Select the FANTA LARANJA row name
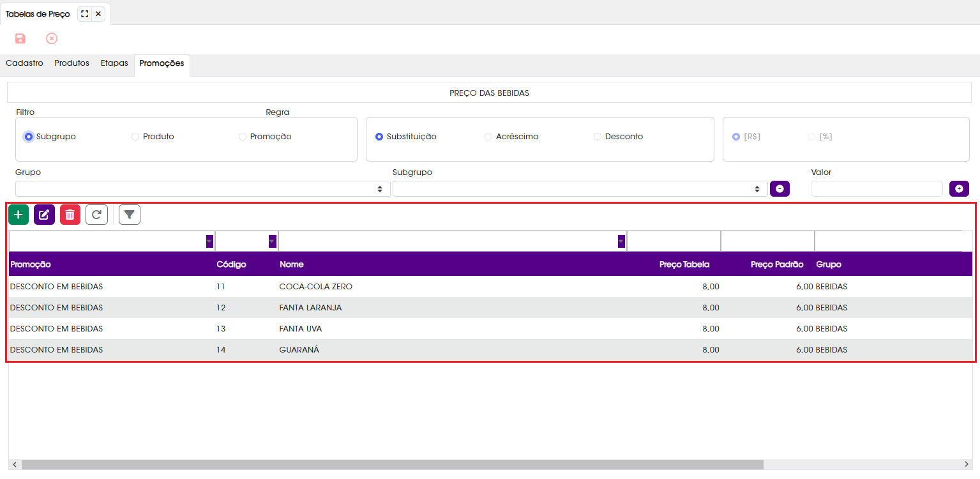 point(310,308)
